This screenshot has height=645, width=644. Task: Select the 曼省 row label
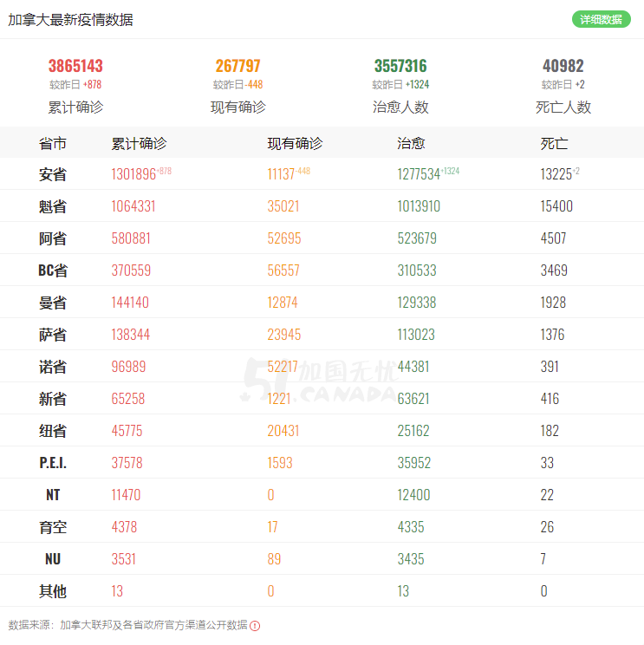click(53, 303)
